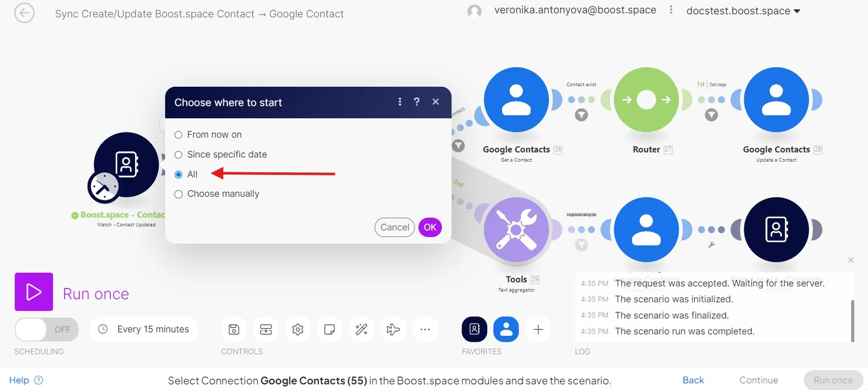Open the blue Google Contacts module after Tools

(x=646, y=230)
